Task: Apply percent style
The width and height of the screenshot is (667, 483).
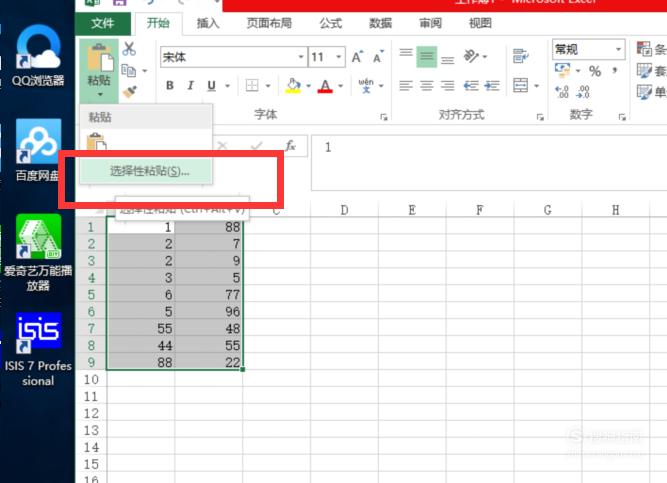Action: click(595, 71)
